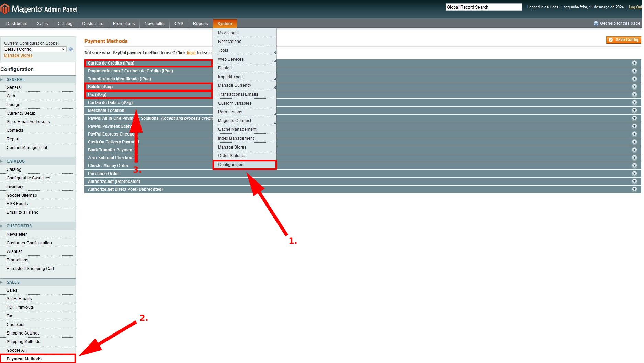Open Persistent Shopping Cart sidebar tab
The height and width of the screenshot is (363, 644).
pyautogui.click(x=38, y=269)
